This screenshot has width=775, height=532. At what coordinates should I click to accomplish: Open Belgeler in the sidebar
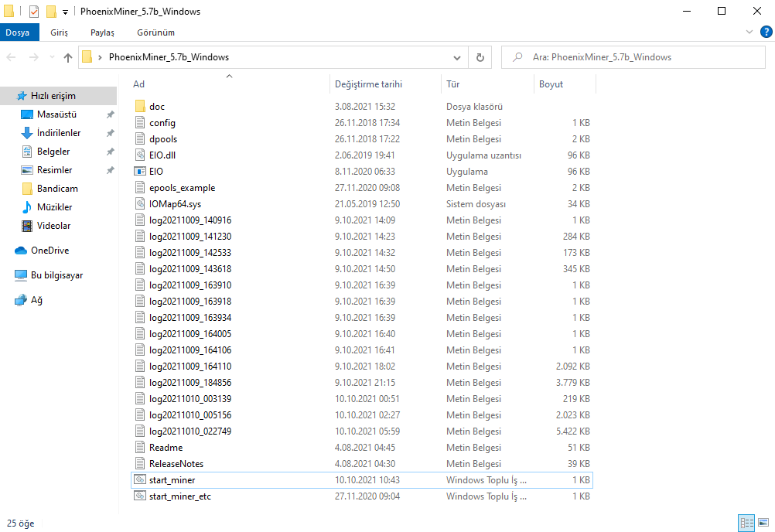[x=53, y=152]
